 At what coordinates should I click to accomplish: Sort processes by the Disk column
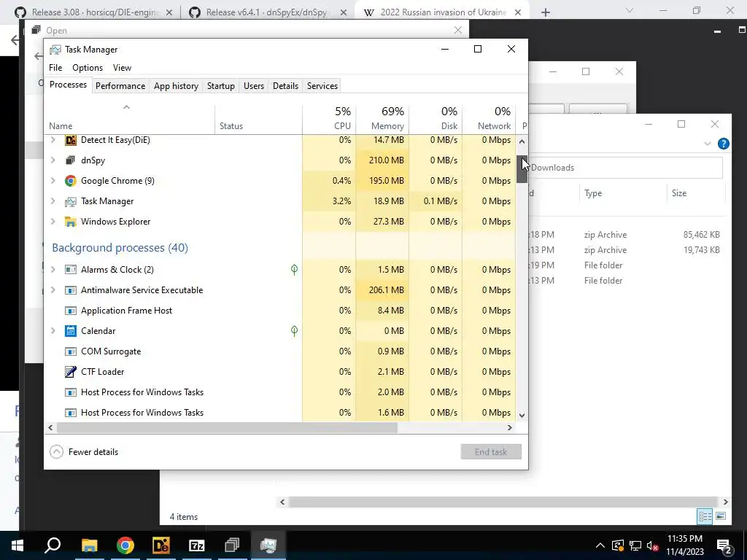[x=436, y=117]
